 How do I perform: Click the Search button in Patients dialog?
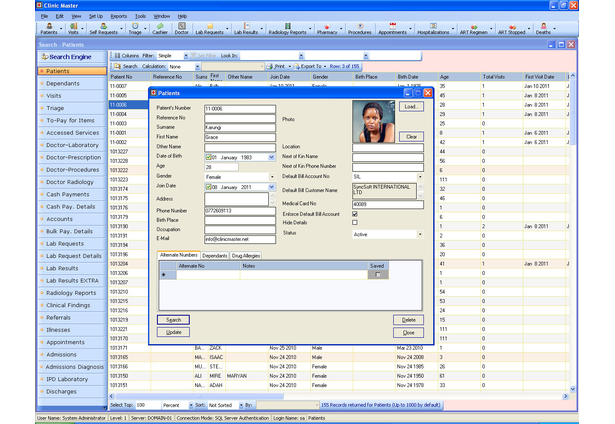pos(173,320)
